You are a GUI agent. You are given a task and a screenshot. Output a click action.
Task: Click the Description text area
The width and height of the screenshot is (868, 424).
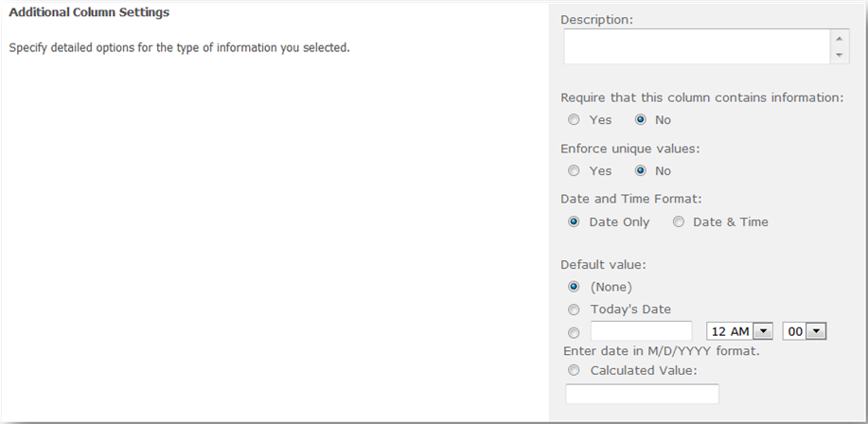point(697,46)
